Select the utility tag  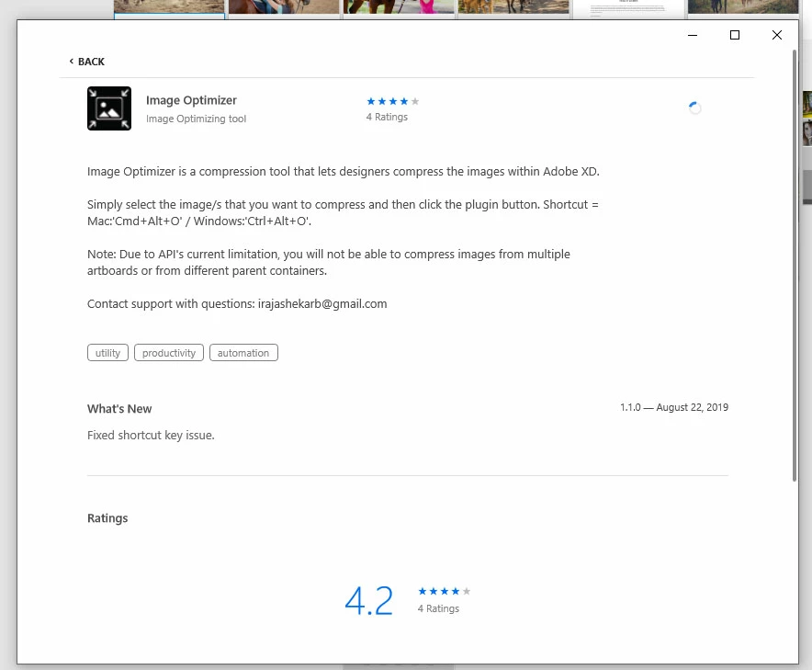(x=107, y=353)
